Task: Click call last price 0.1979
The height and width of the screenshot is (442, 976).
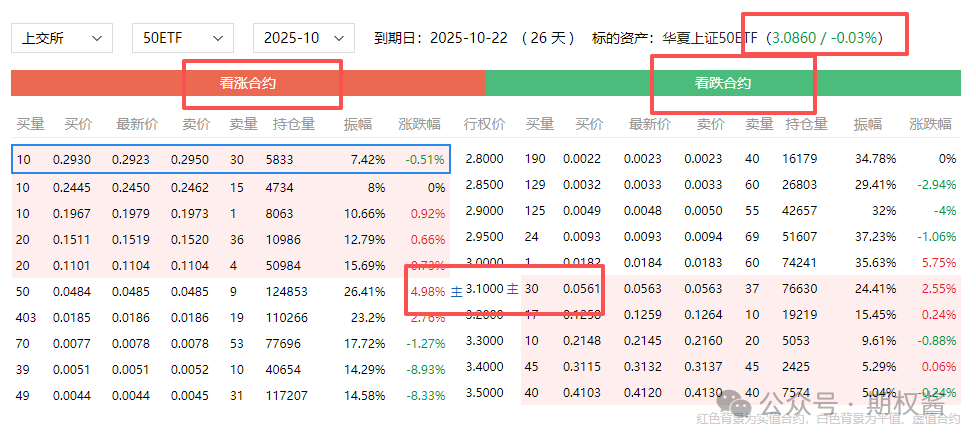Action: tap(131, 214)
